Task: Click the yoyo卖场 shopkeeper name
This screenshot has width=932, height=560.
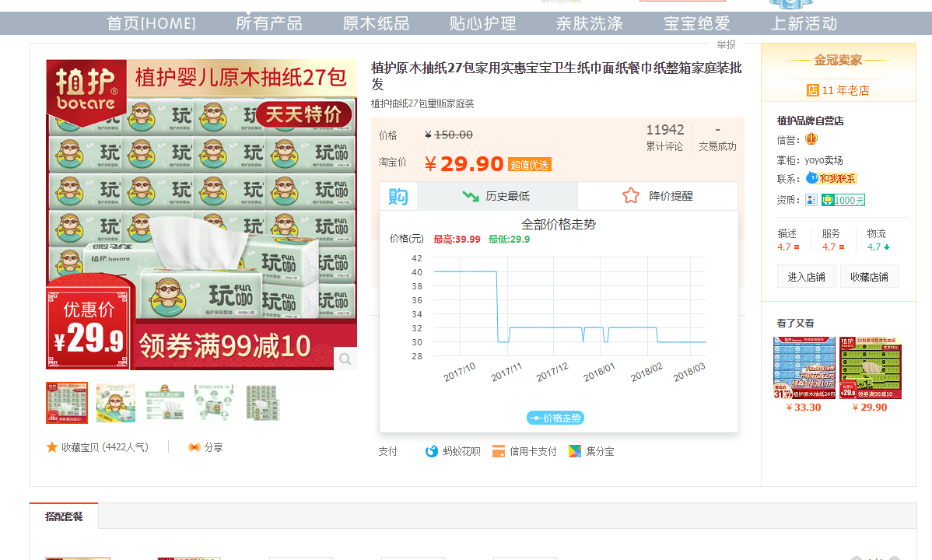Action: 823,160
